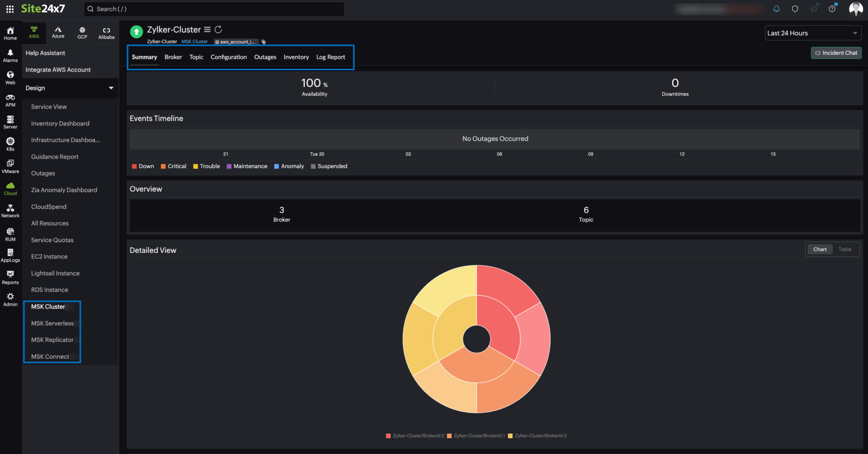Click the refresh icon on Zylker-Cluster
Image resolution: width=868 pixels, height=454 pixels.
click(219, 29)
